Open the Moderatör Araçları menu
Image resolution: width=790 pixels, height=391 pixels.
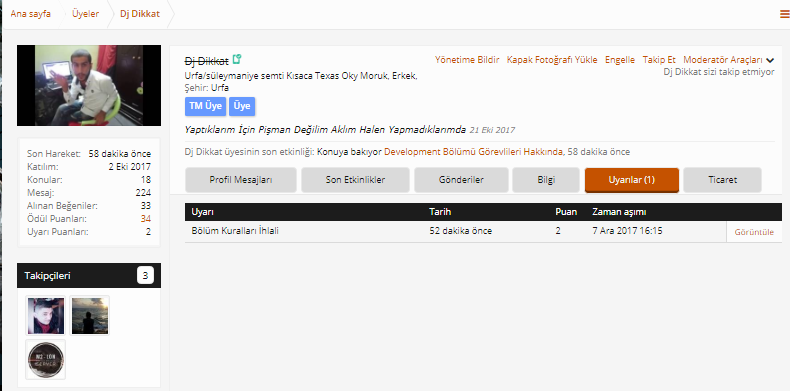(723, 60)
